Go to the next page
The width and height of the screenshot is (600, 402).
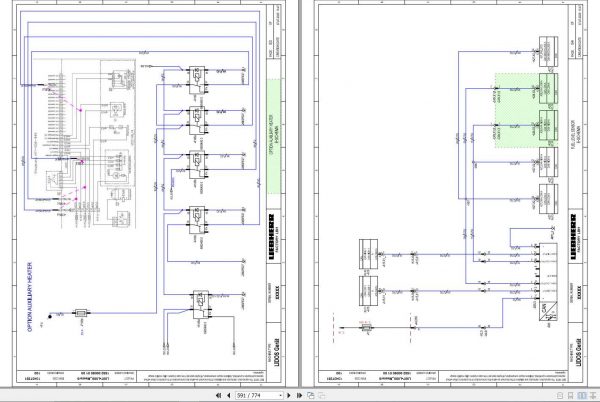(x=289, y=395)
